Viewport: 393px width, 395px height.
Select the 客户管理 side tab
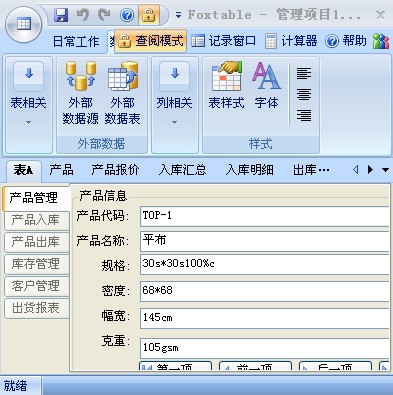pyautogui.click(x=36, y=286)
